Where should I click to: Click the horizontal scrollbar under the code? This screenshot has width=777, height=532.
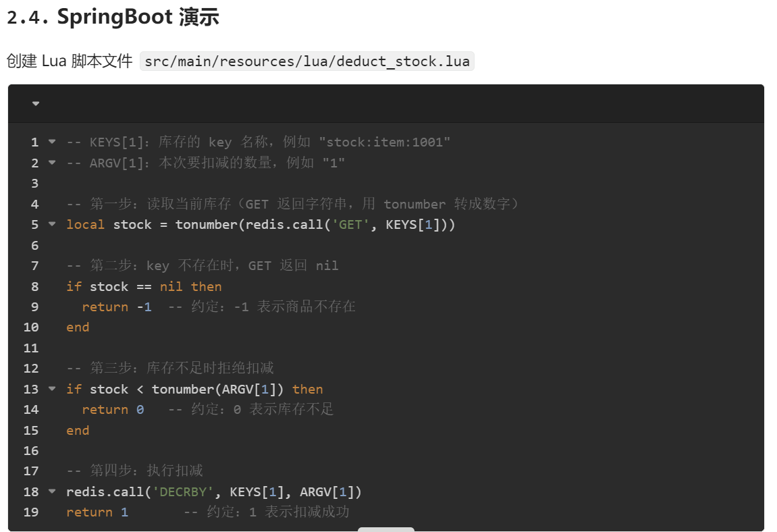coord(386,529)
